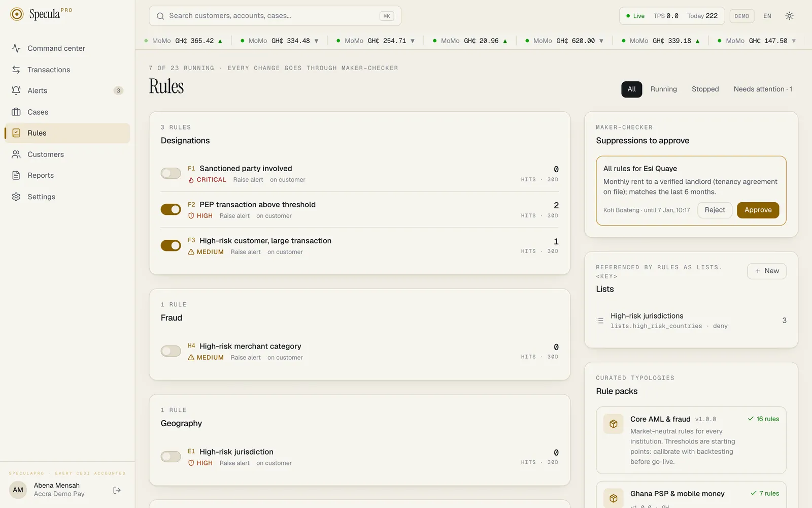The width and height of the screenshot is (812, 508).
Task: Enable the Sanctioned party involved rule
Action: [171, 173]
